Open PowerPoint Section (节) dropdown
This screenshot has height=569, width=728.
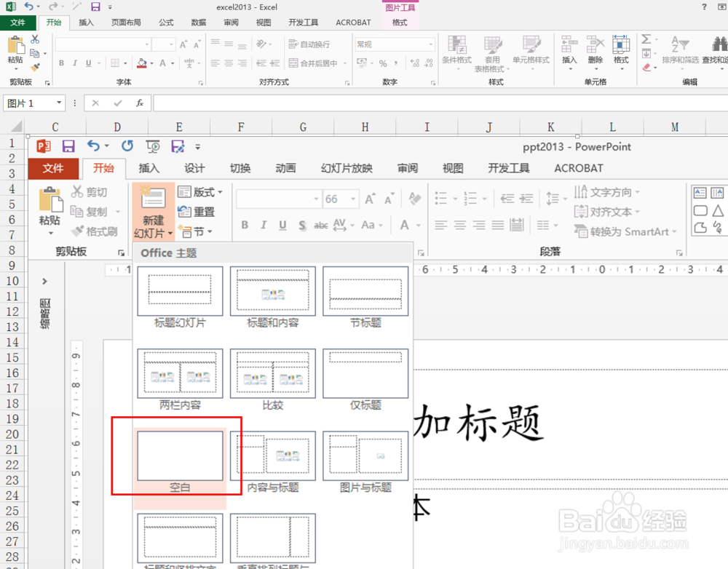(195, 231)
